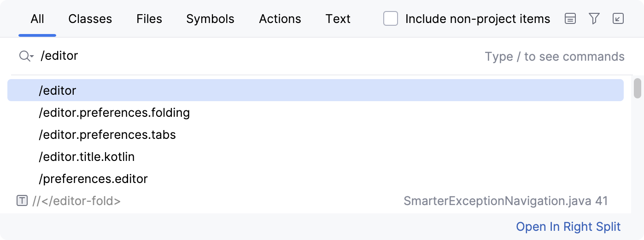Pick the /editor.title.kotlin result
The image size is (644, 240).
point(87,157)
